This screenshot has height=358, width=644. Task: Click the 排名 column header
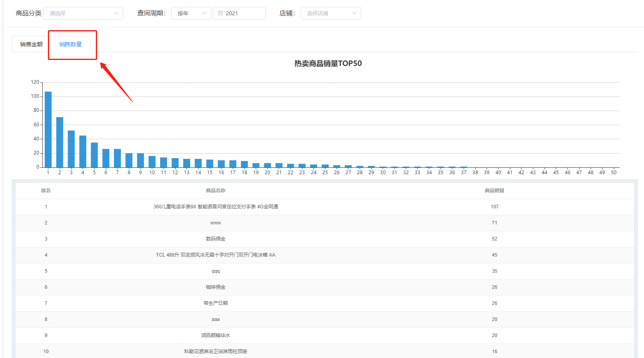[46, 191]
